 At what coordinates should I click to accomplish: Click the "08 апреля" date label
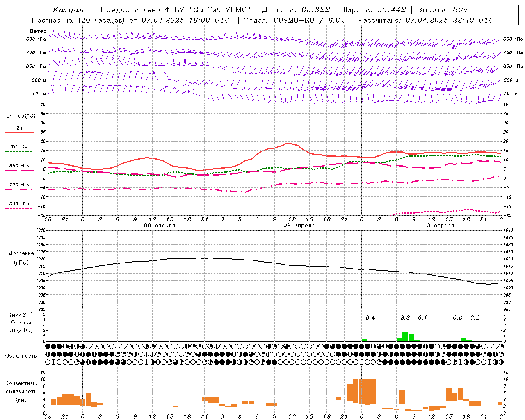[x=159, y=226]
